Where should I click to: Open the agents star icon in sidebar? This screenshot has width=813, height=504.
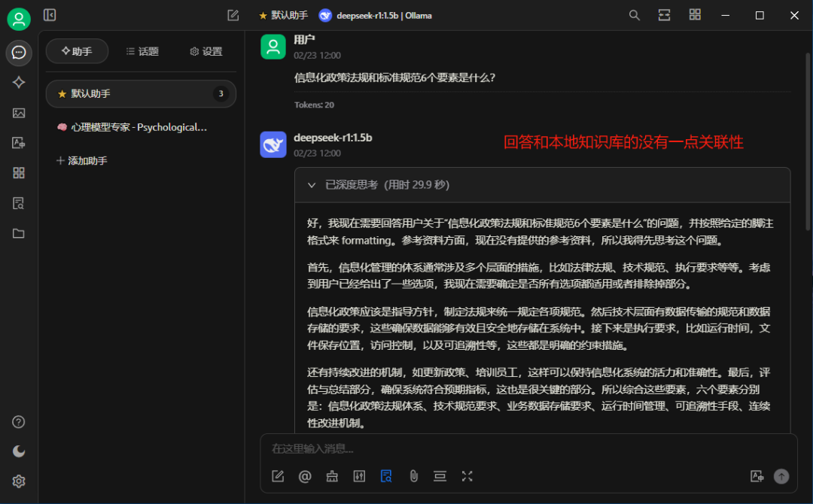click(19, 82)
